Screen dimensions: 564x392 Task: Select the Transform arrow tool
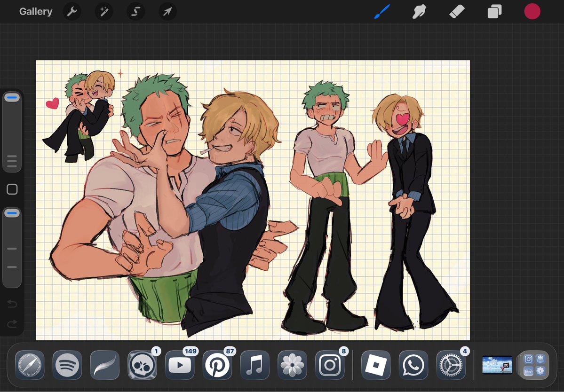(167, 11)
